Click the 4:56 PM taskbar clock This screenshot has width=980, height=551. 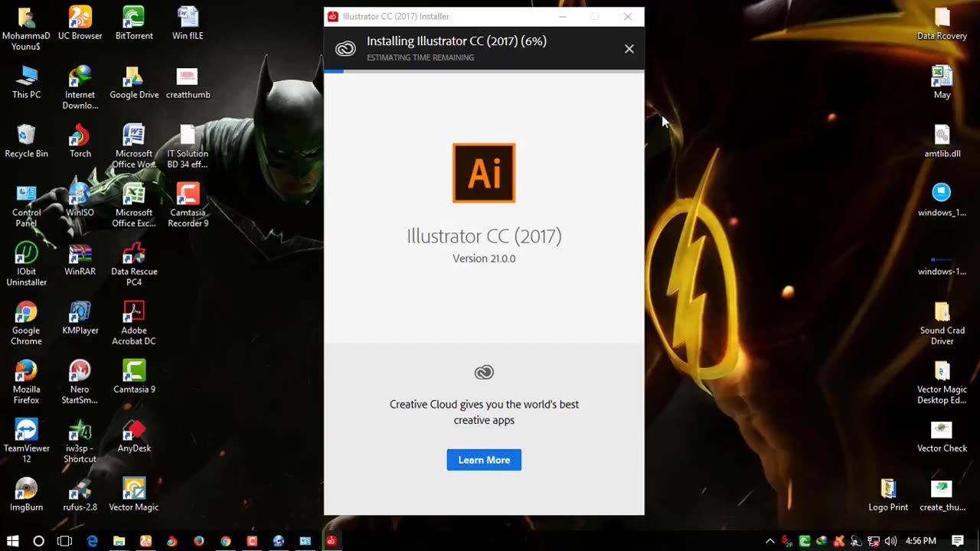tap(920, 541)
